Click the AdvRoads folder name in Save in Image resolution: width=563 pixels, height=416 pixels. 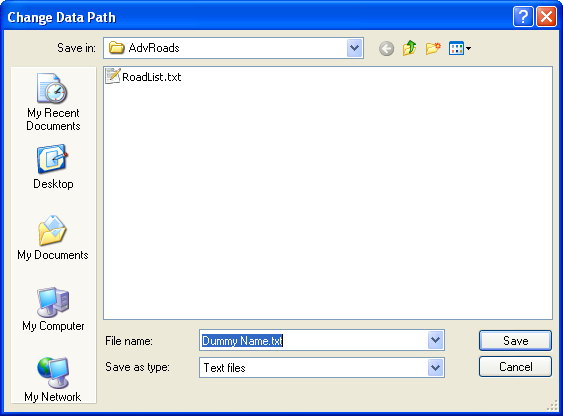pos(154,48)
